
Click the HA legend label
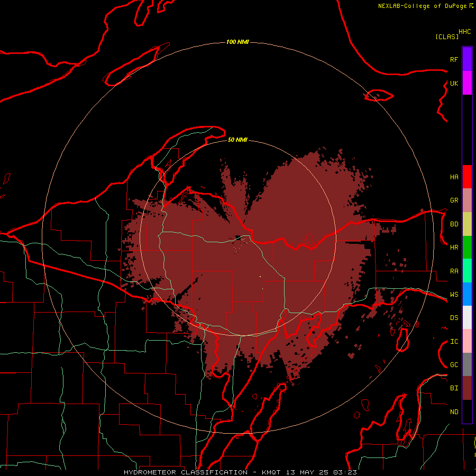pyautogui.click(x=454, y=177)
